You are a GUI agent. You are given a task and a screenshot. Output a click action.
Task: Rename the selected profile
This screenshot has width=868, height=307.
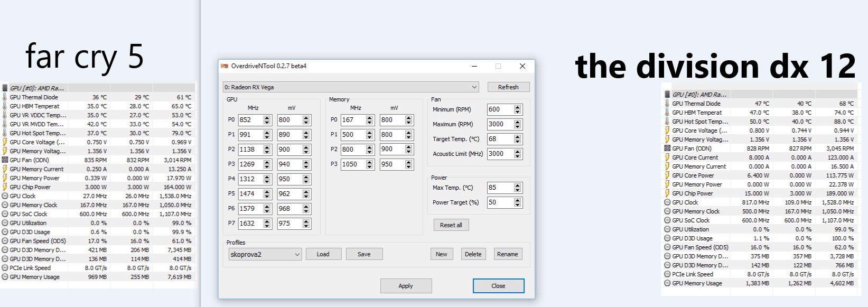click(x=508, y=254)
